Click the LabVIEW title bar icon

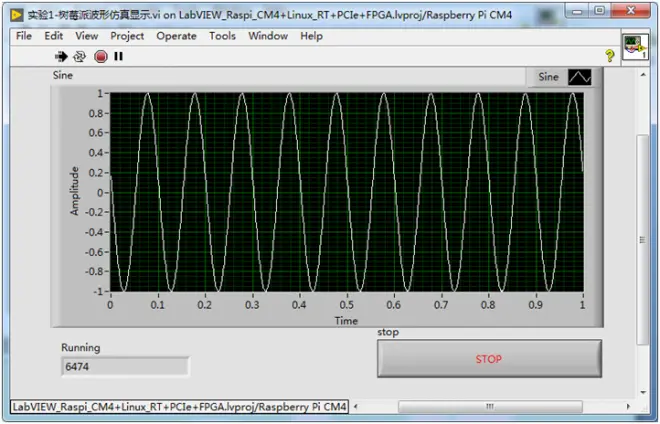click(16, 15)
